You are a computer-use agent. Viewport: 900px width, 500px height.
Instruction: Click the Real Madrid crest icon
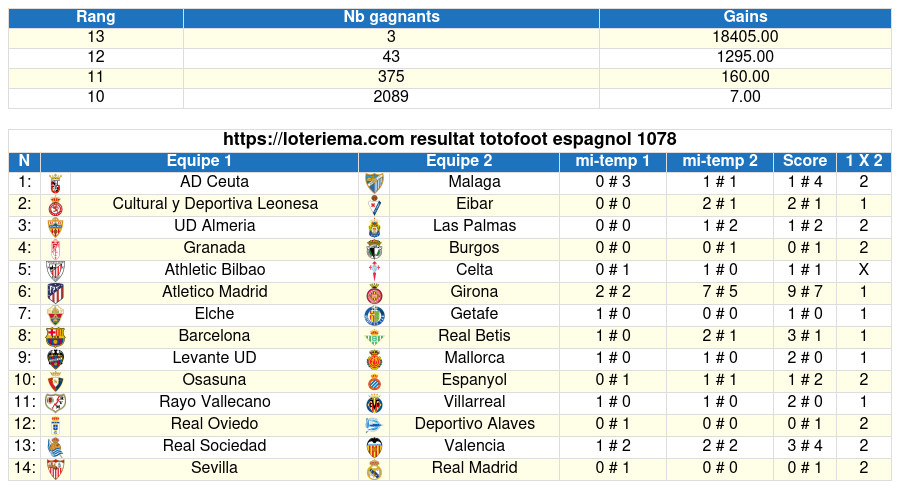pos(374,469)
